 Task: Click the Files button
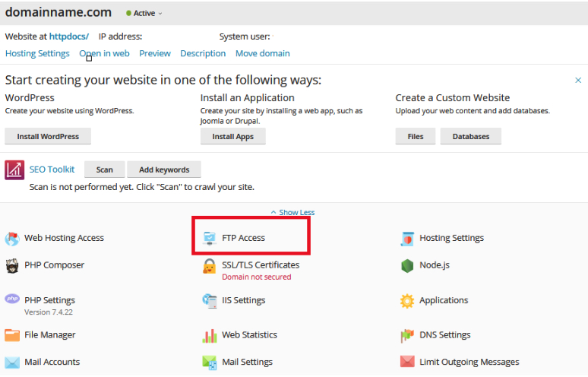(416, 137)
